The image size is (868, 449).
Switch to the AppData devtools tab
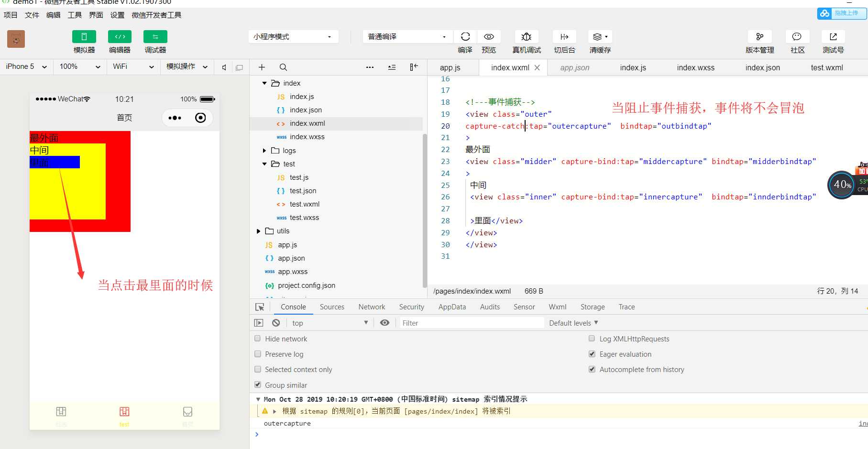452,307
